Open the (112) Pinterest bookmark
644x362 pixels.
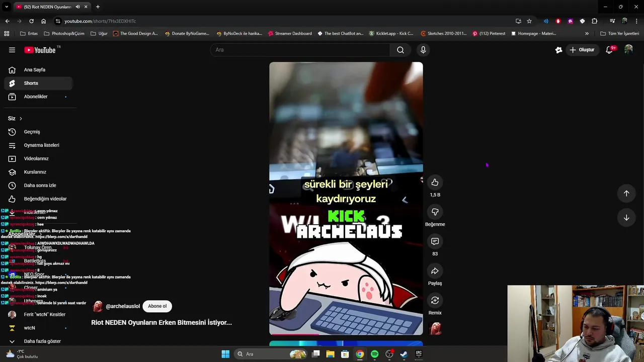[489, 34]
